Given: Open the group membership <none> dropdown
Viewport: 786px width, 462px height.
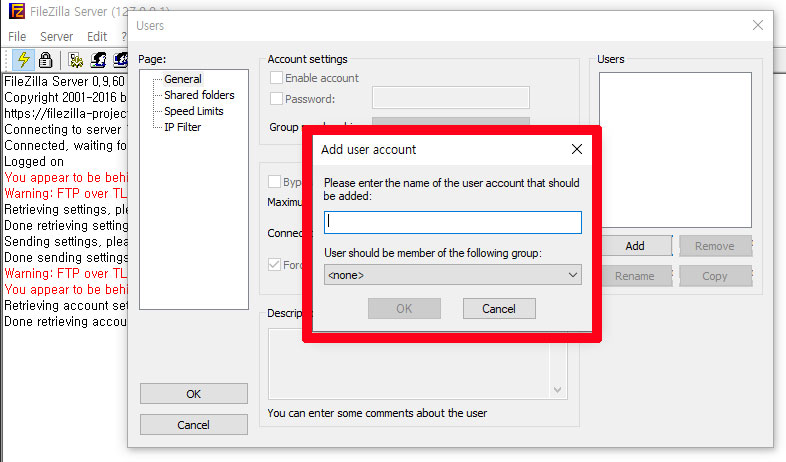Looking at the screenshot, I should 453,275.
